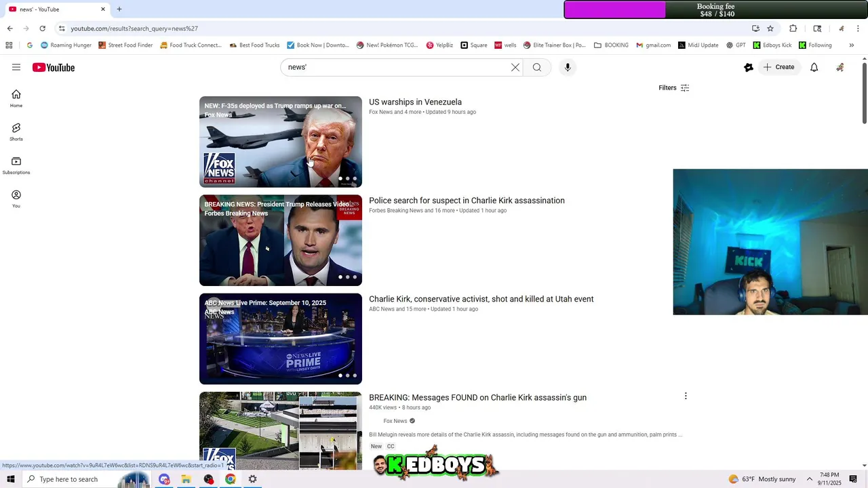Reload the page
The image size is (868, 488).
[x=42, y=28]
